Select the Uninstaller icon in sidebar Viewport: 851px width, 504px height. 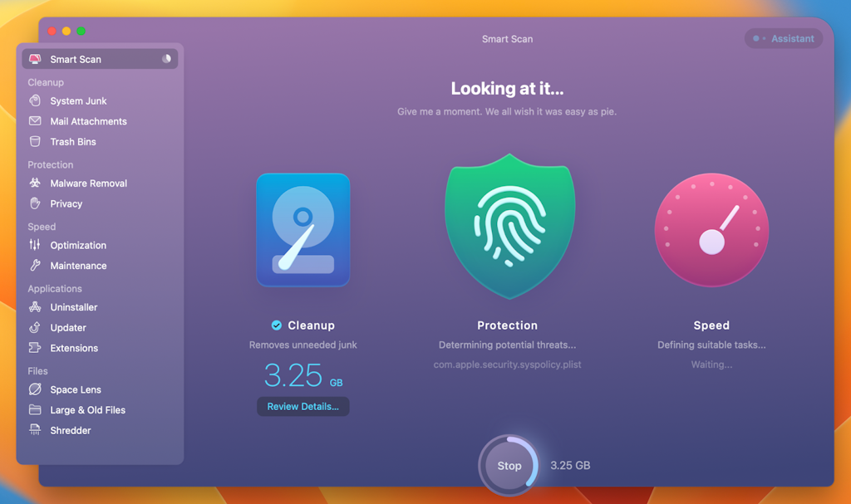35,307
